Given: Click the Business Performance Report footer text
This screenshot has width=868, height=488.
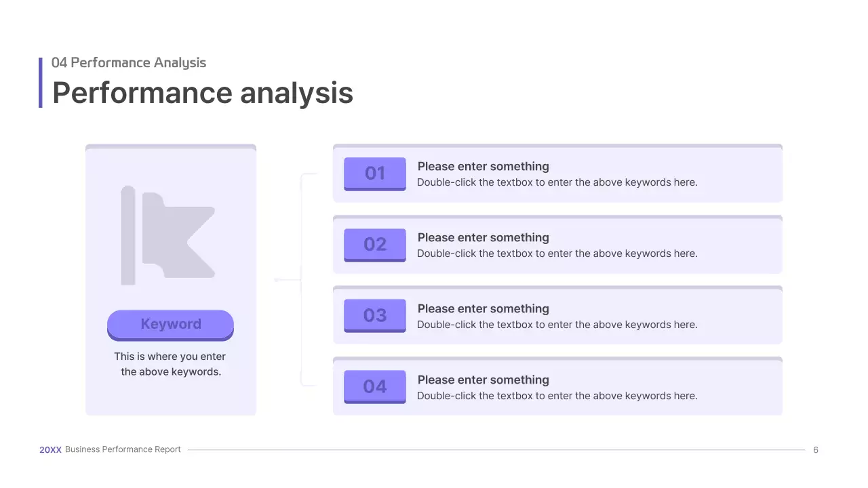Looking at the screenshot, I should tap(123, 449).
